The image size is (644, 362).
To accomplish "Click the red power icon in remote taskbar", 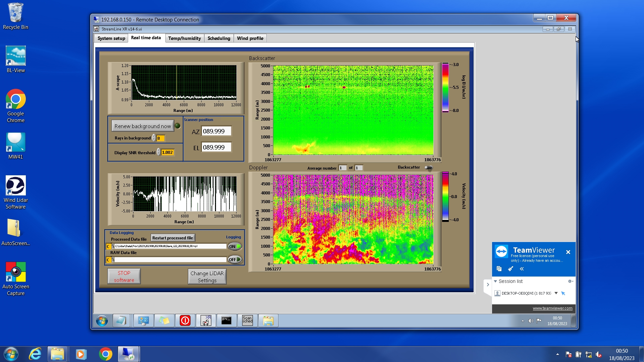I will point(185,321).
